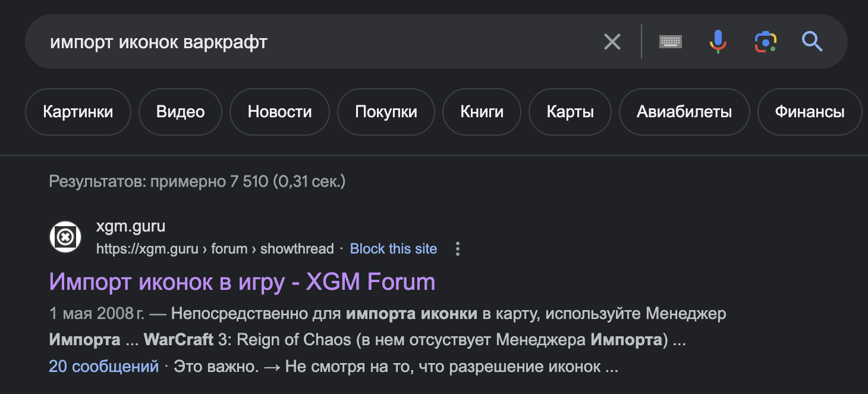Follow the 20 сообщений link
The image size is (868, 394).
click(103, 367)
